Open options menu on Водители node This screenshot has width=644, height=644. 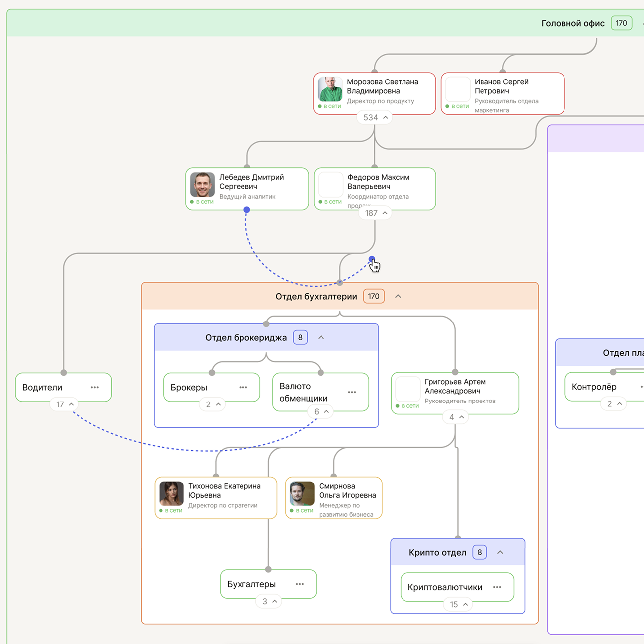pos(95,387)
